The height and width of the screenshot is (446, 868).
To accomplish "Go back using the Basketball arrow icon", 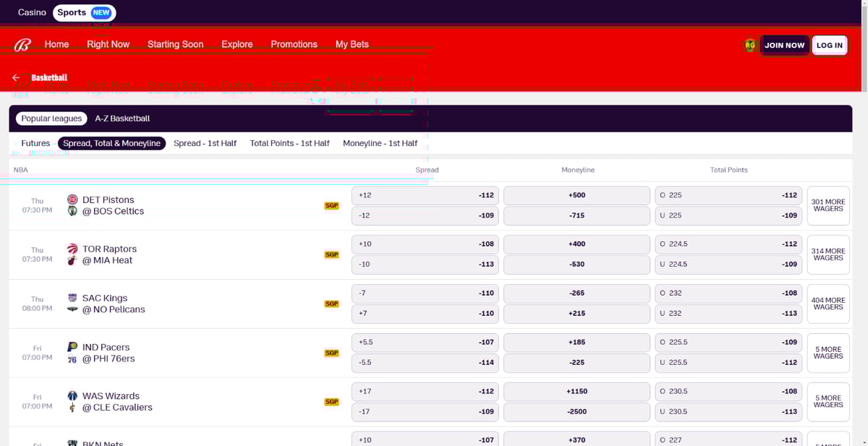I will coord(15,77).
